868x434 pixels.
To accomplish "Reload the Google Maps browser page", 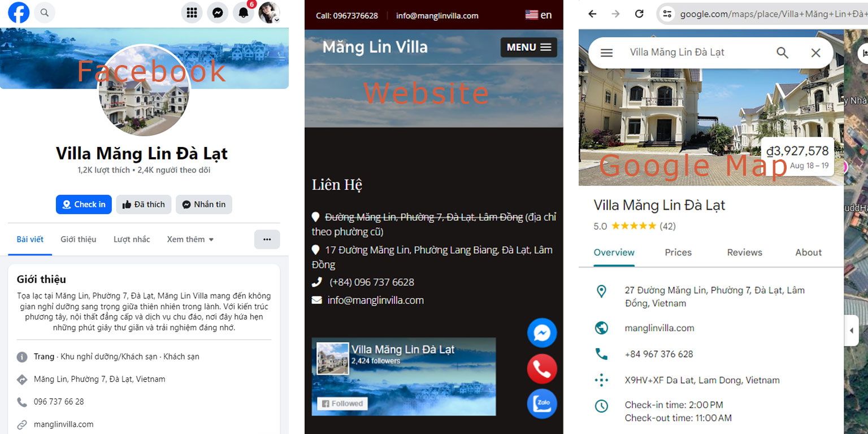I will [x=639, y=14].
